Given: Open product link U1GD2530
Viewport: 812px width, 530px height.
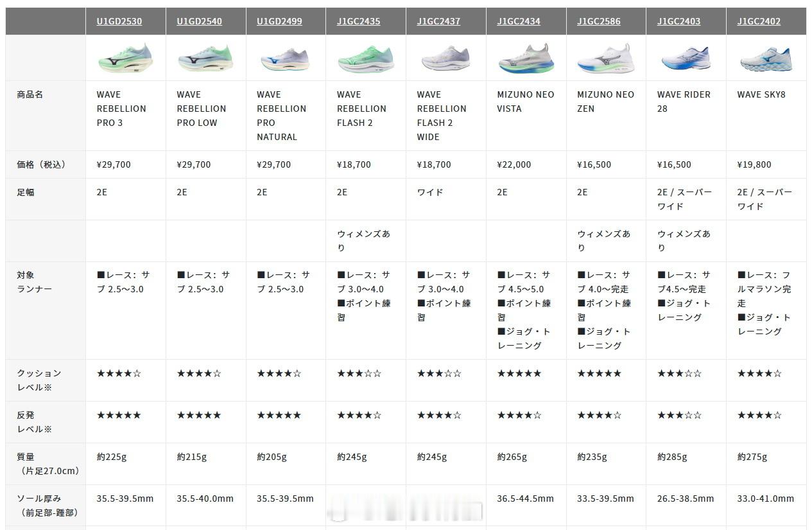Looking at the screenshot, I should 119,21.
